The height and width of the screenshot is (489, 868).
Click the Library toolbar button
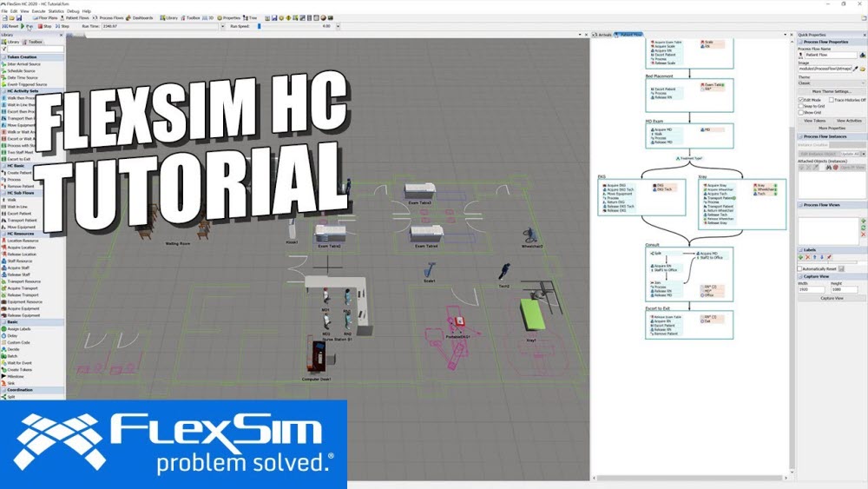[169, 17]
